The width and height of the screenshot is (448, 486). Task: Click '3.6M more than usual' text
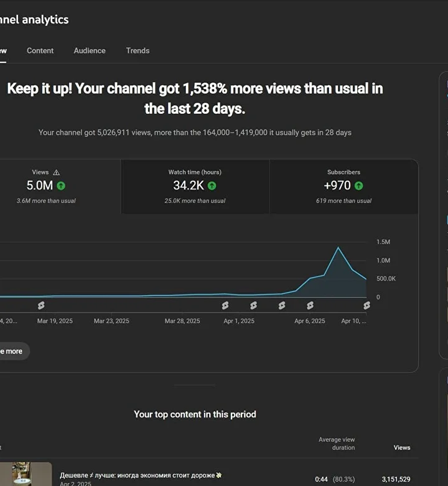click(46, 201)
